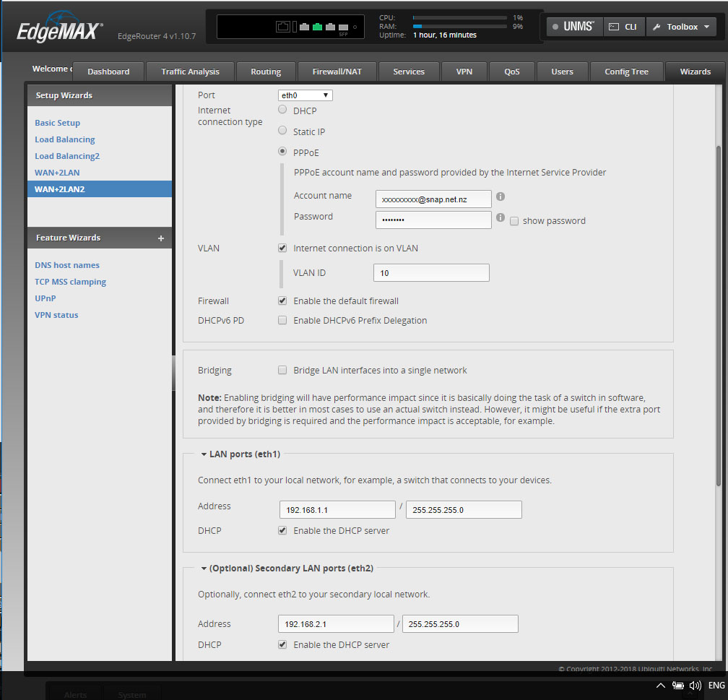
Task: Collapse the Secondary LAN ports (eth2) section
Action: 204,569
